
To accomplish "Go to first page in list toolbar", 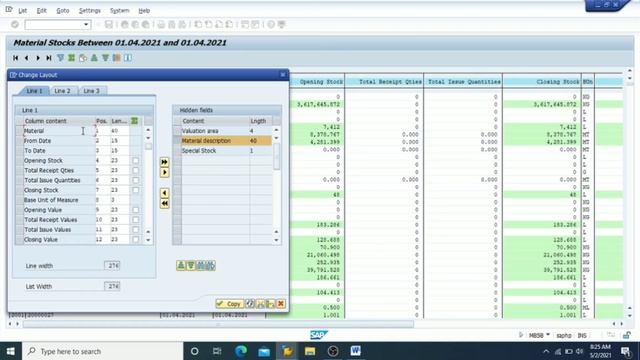I will (x=16, y=58).
